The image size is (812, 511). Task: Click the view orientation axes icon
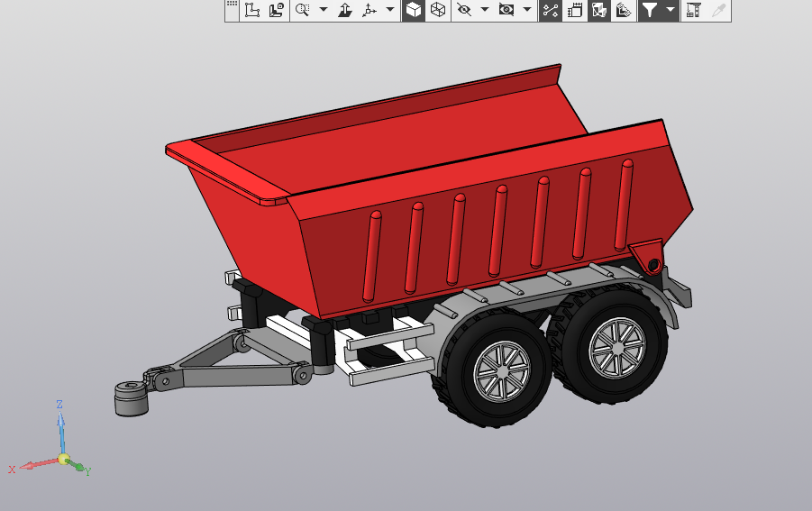[370, 10]
